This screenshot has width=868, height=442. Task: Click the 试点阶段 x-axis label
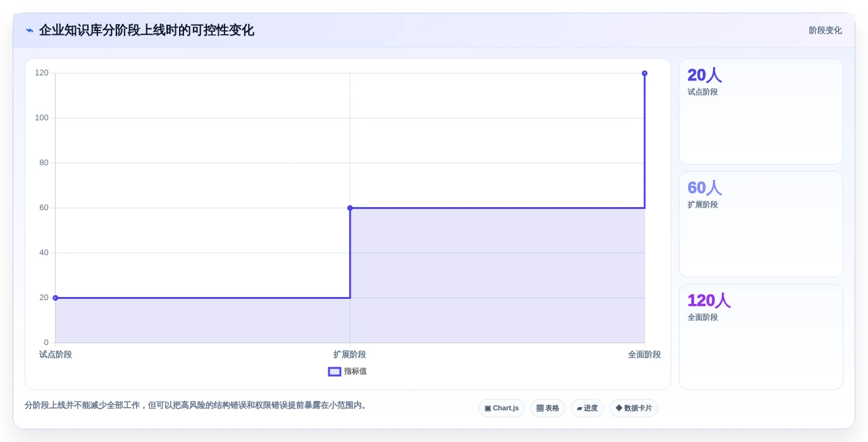[x=56, y=355]
